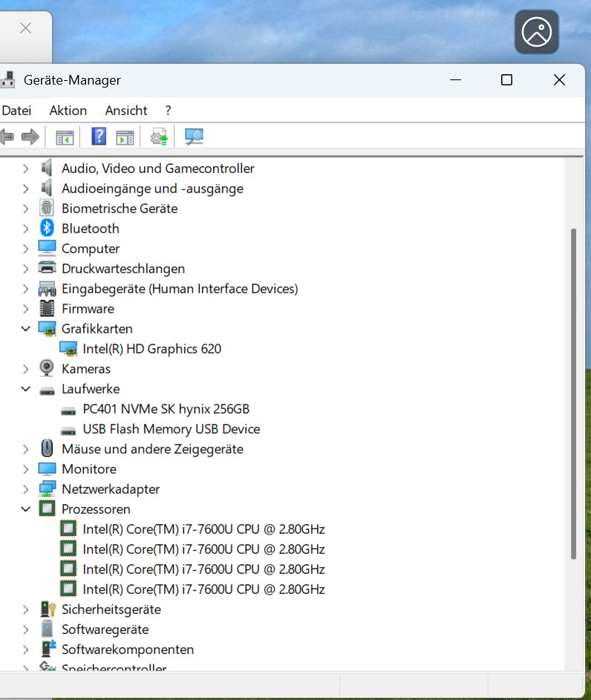Collapse the Laufwerke category
This screenshot has width=591, height=700.
coord(26,389)
